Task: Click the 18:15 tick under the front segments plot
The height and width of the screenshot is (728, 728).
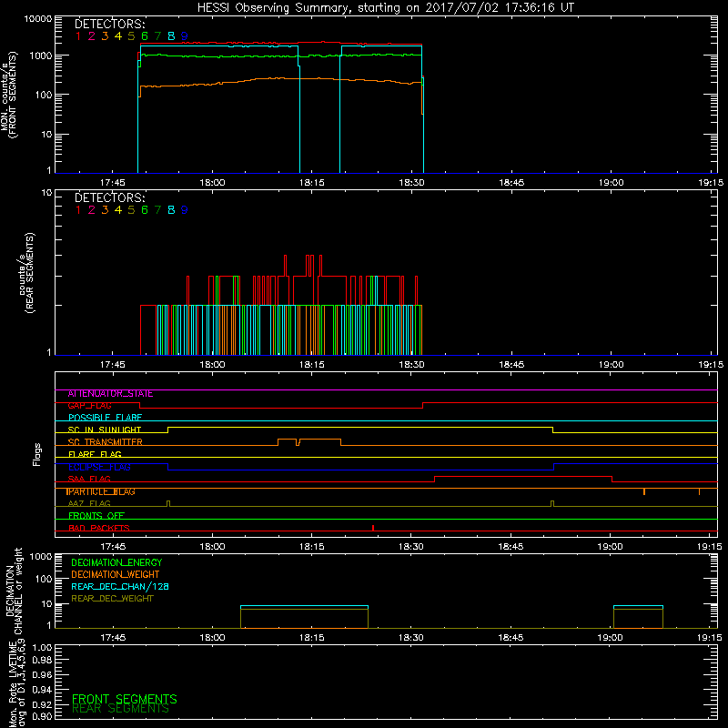Action: pyautogui.click(x=311, y=183)
